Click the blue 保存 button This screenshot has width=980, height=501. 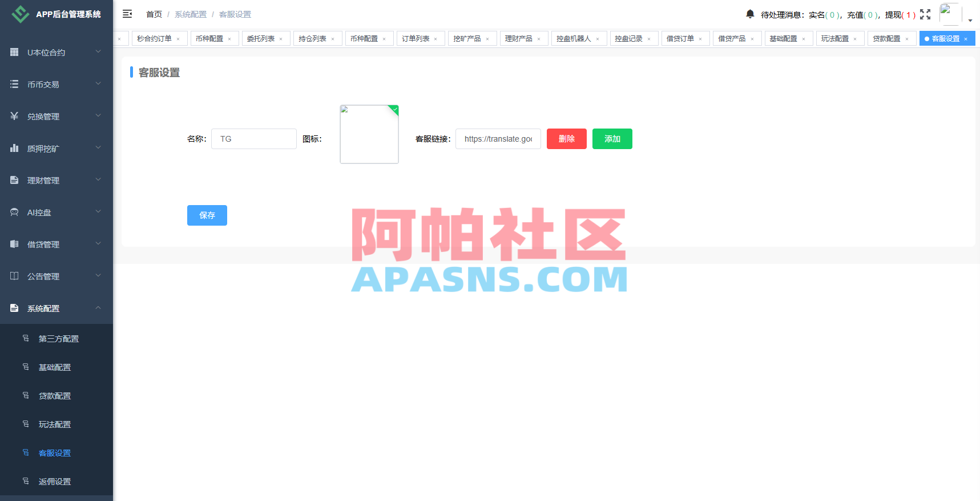(207, 215)
